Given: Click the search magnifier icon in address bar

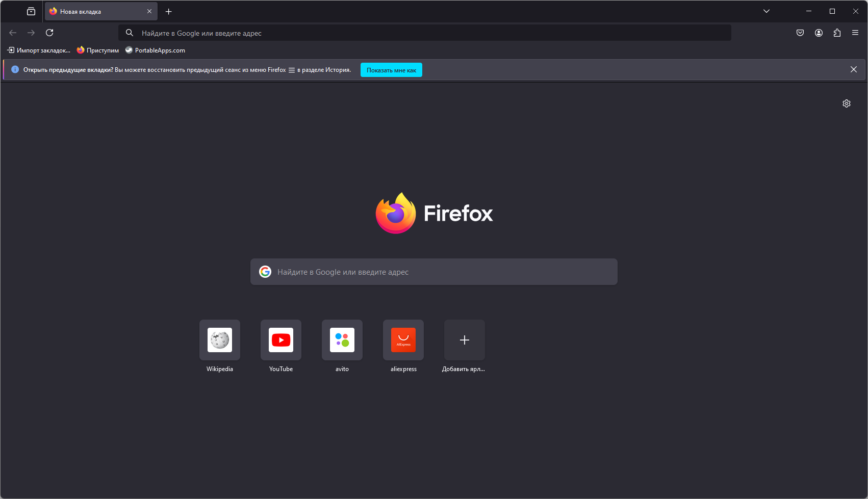Looking at the screenshot, I should (x=130, y=33).
